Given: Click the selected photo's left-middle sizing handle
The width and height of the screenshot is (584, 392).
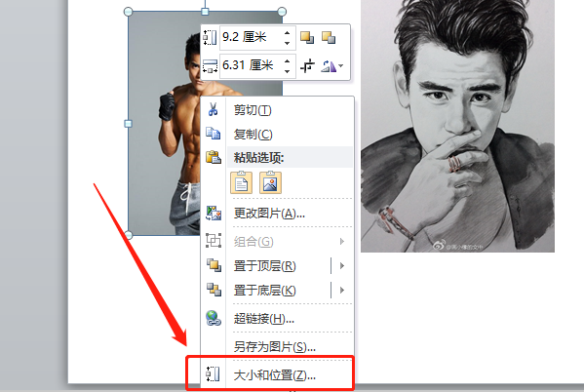Looking at the screenshot, I should tap(128, 123).
